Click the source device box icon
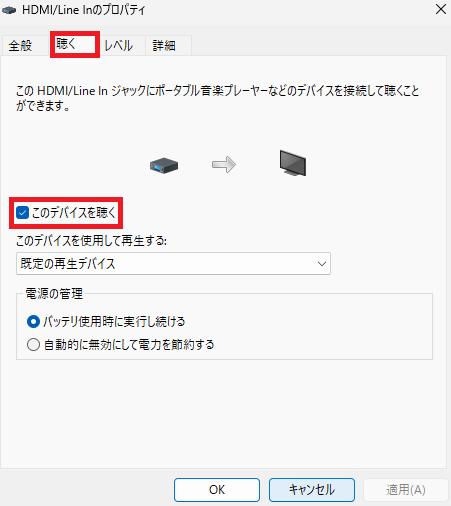The width and height of the screenshot is (451, 506). pyautogui.click(x=164, y=165)
